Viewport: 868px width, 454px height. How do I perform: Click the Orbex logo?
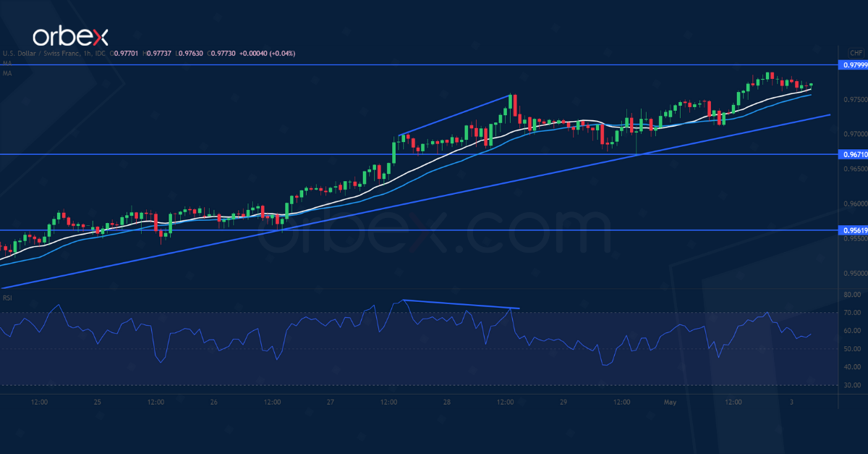point(71,33)
